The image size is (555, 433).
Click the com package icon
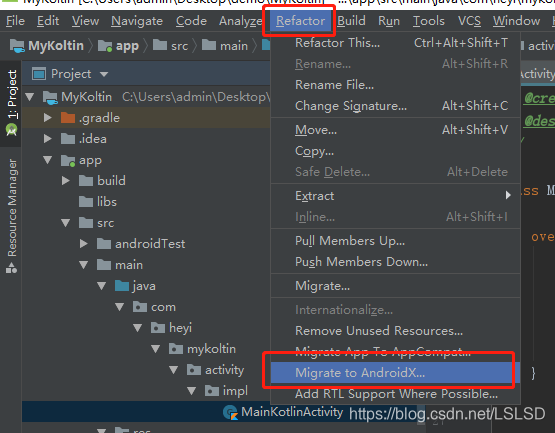click(140, 307)
